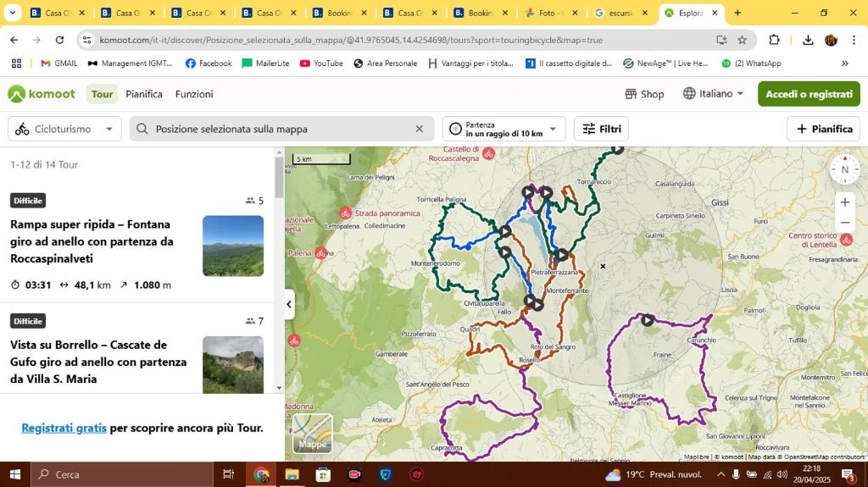Collapse the tour list side panel
The width and height of the screenshot is (868, 487).
tap(289, 304)
